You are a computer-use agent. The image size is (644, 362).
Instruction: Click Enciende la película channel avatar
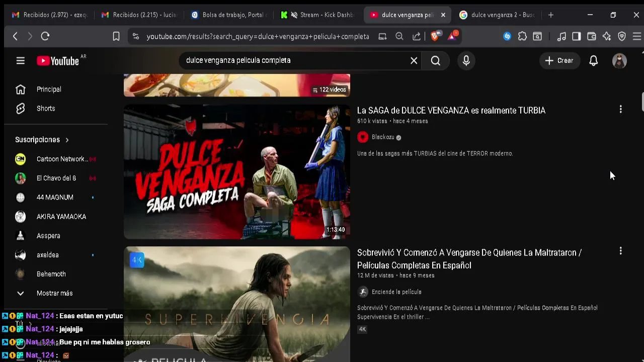click(363, 292)
